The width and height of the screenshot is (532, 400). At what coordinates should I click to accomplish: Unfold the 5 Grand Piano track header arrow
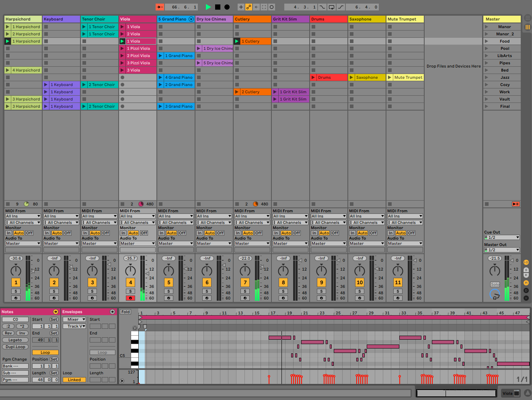click(191, 19)
